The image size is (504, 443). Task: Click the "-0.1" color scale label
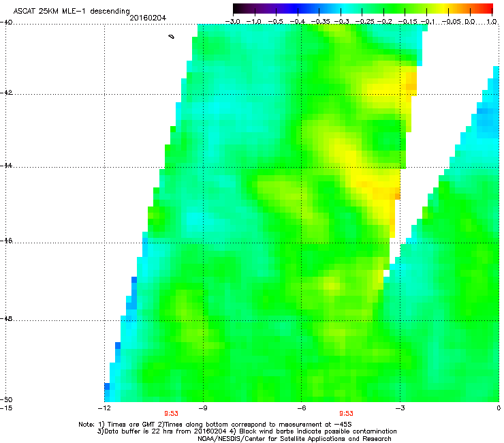428,22
